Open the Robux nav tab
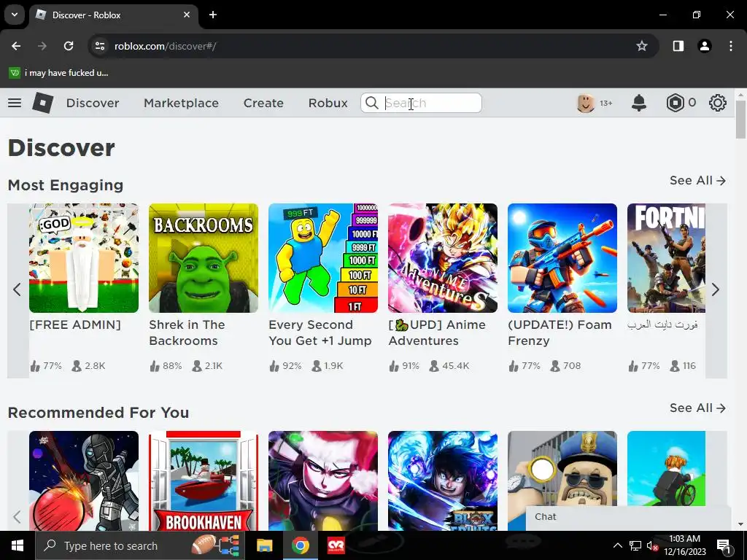Screen dimensions: 747x560 pos(328,103)
